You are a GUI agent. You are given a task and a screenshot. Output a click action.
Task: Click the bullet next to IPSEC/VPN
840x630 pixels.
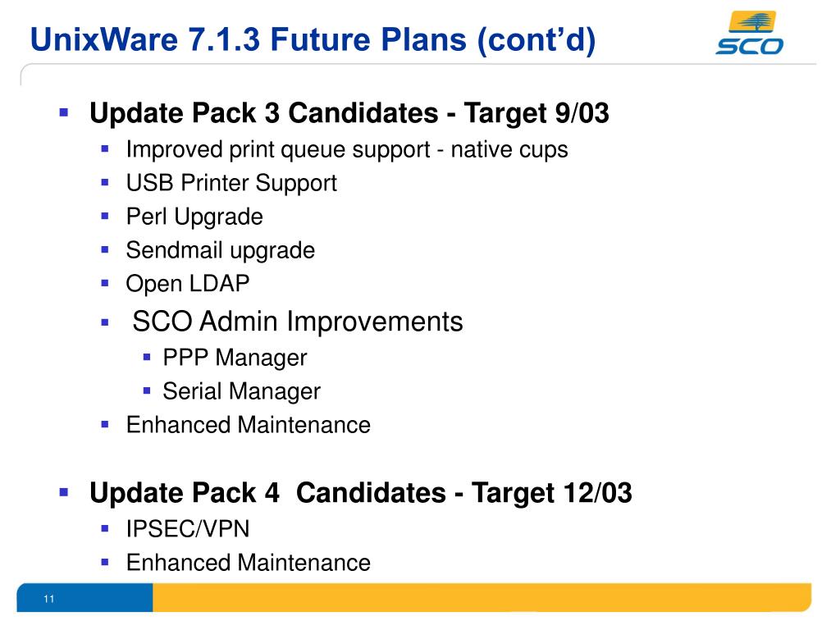[105, 529]
